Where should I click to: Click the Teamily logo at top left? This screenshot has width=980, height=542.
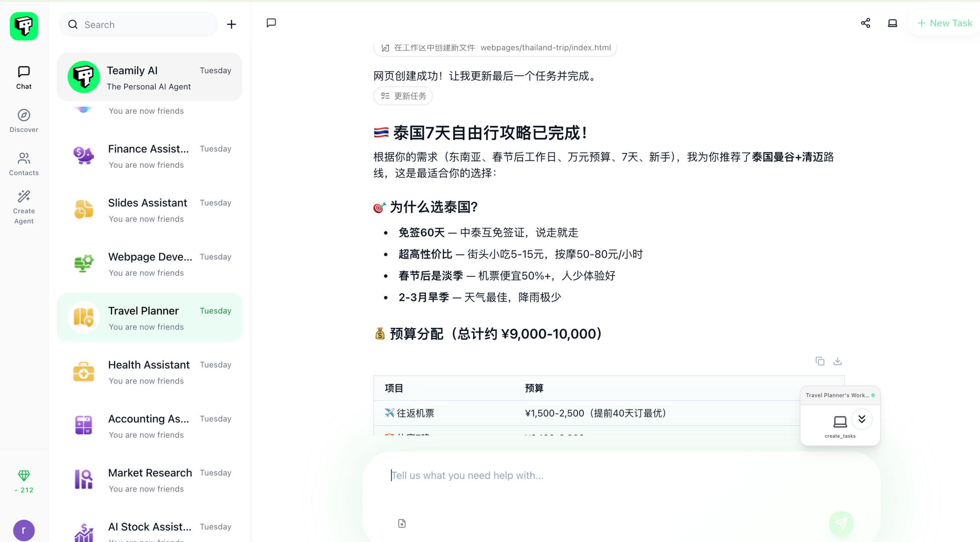tap(23, 26)
